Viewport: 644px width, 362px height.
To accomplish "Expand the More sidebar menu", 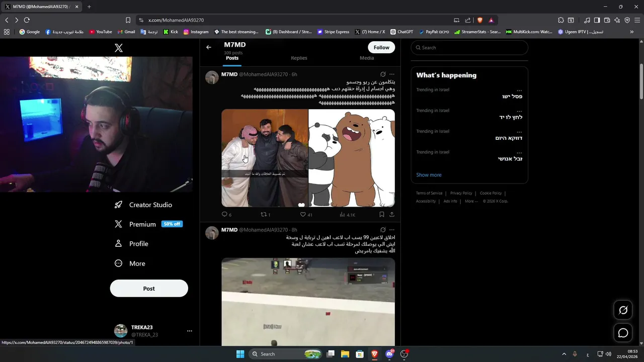I will [x=130, y=263].
